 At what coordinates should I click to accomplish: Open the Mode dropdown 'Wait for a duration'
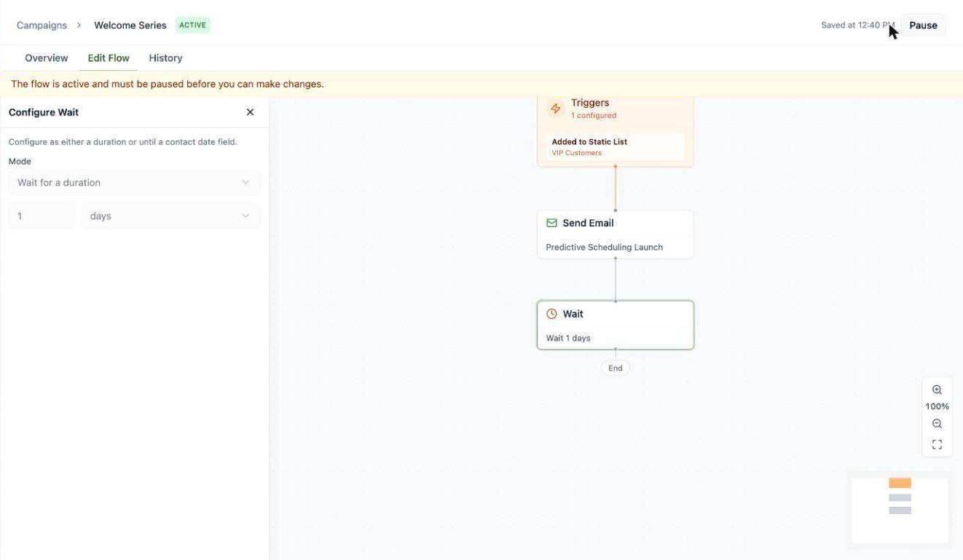click(134, 183)
